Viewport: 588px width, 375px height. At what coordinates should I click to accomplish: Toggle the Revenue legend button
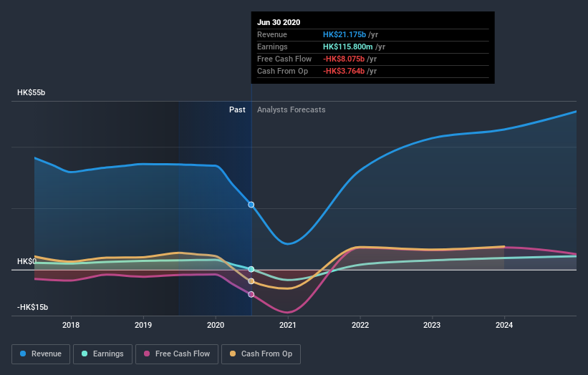point(41,354)
